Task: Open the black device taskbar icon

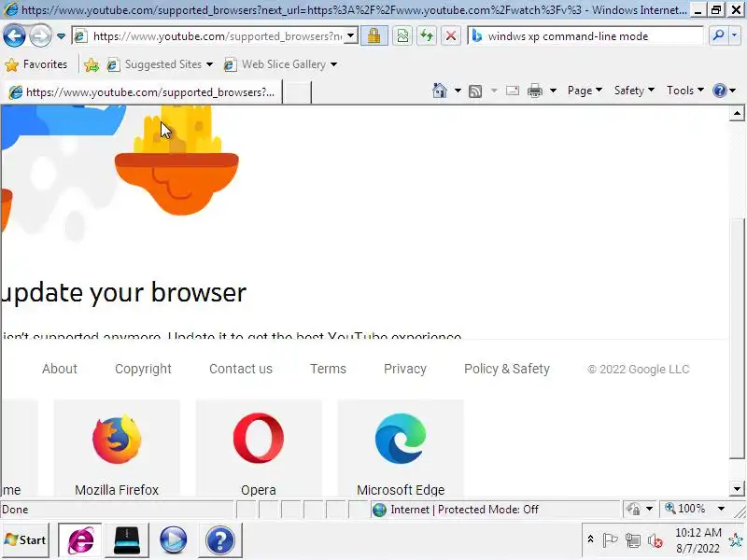Action: tap(127, 540)
